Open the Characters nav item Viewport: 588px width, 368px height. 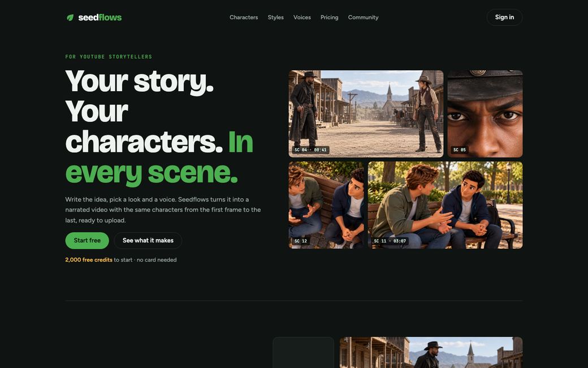tap(244, 18)
